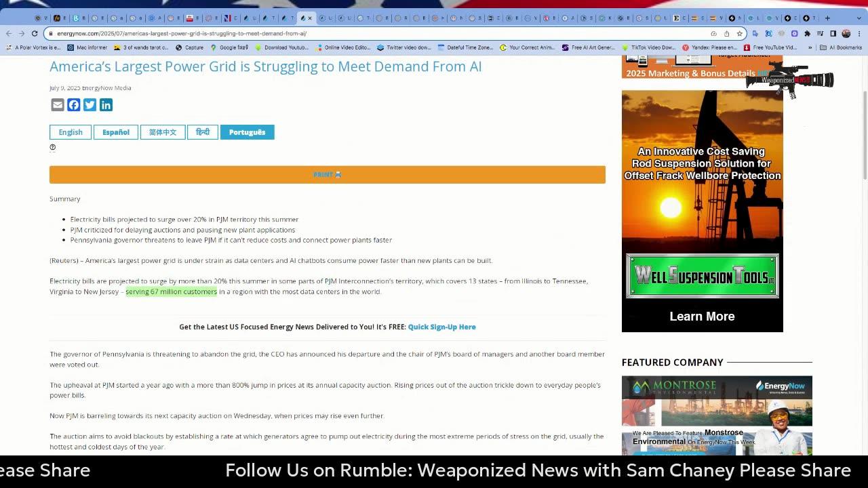
Task: Open 'Free AI Art Gener...' bookmark
Action: pyautogui.click(x=589, y=47)
